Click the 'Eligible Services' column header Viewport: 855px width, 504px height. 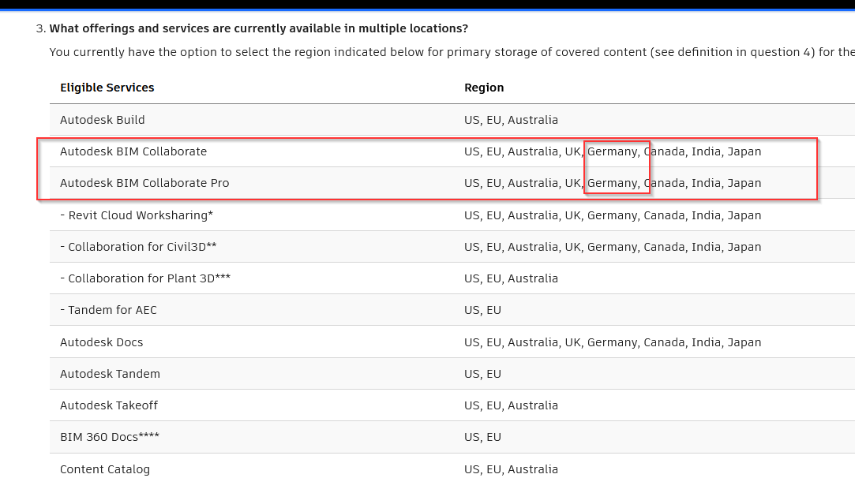tap(107, 88)
